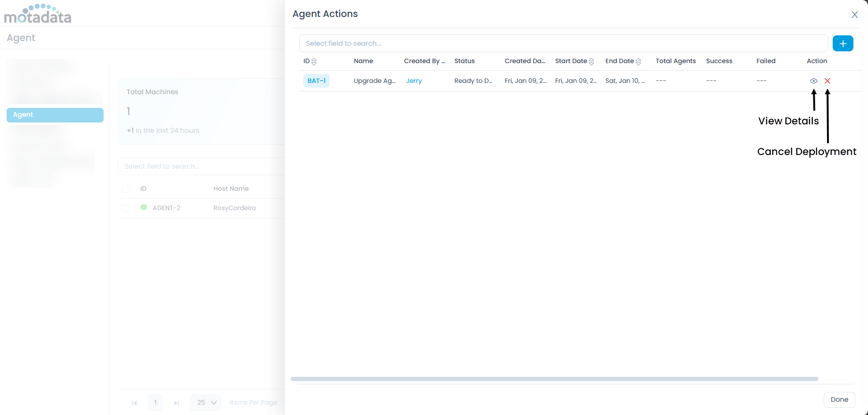Go to first page pagination icon
Viewport: 868px width, 415px height.
(134, 403)
